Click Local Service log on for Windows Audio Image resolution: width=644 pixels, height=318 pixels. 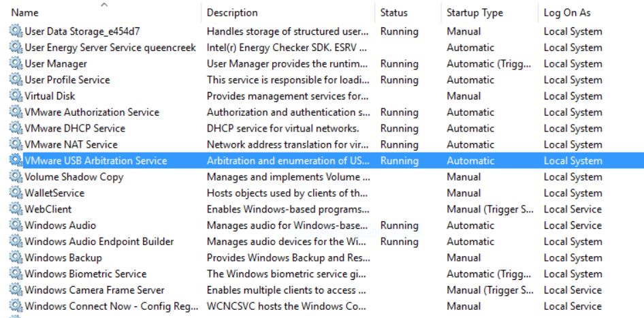(573, 225)
